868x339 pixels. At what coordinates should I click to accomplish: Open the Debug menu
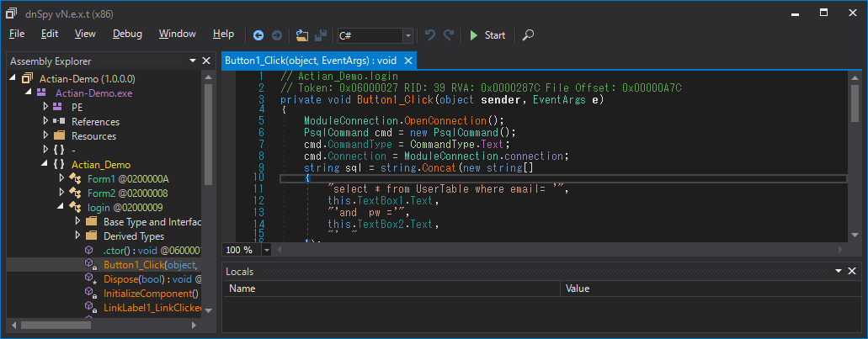(x=127, y=34)
